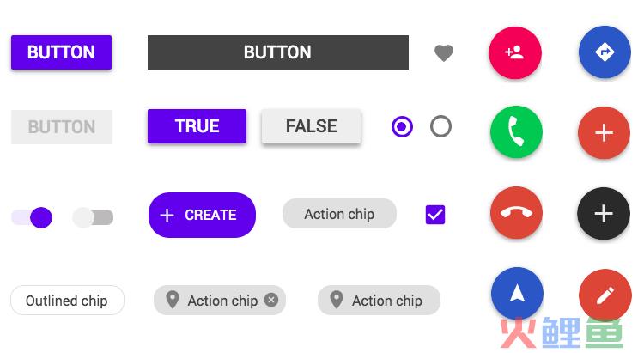644x353 pixels.
Task: Remove the Action chip using its X
Action: [271, 300]
